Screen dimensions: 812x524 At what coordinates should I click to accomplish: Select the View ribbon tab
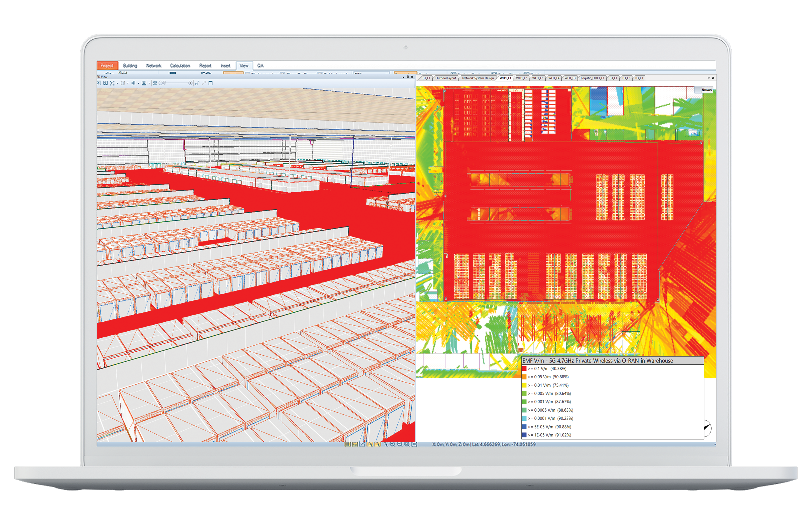pos(244,65)
